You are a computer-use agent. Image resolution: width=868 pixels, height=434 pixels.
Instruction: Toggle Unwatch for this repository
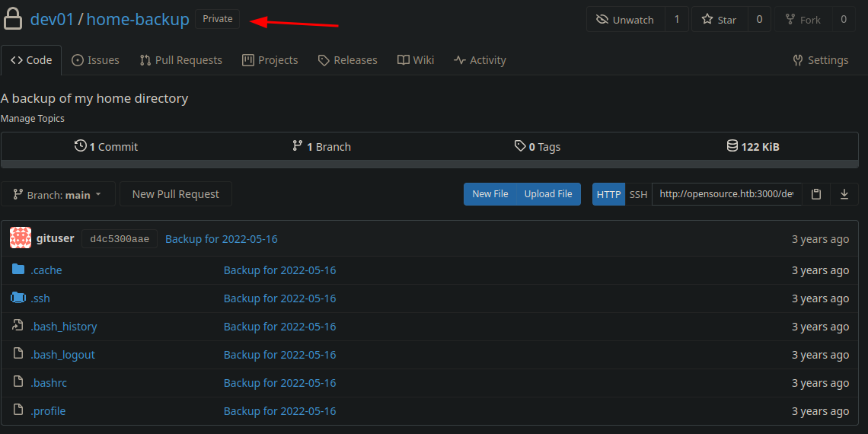click(x=625, y=19)
